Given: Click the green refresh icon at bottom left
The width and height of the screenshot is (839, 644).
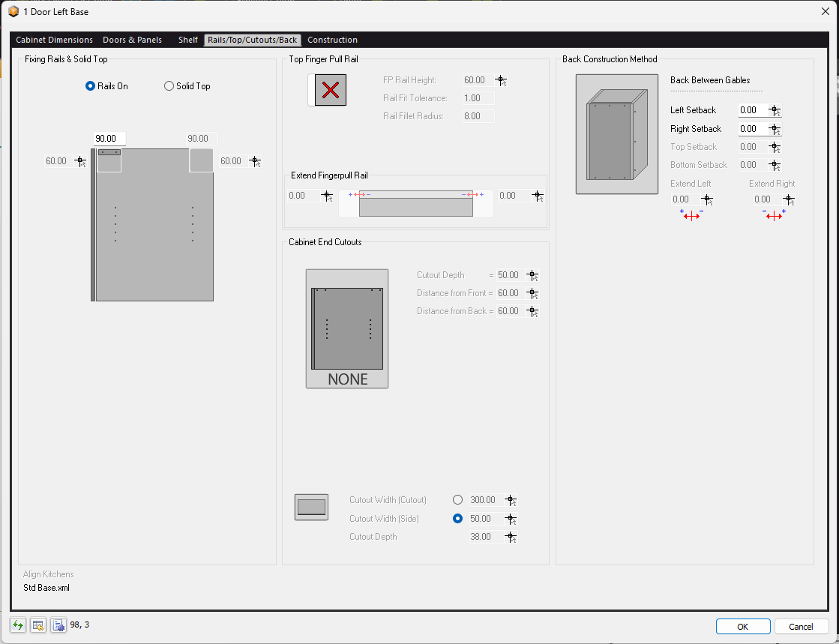Looking at the screenshot, I should pyautogui.click(x=18, y=625).
